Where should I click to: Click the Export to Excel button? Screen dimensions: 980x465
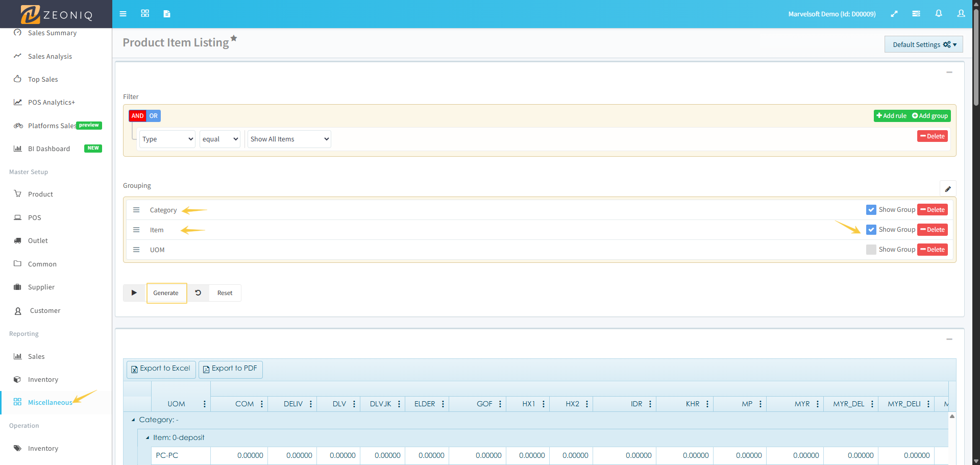(x=161, y=369)
